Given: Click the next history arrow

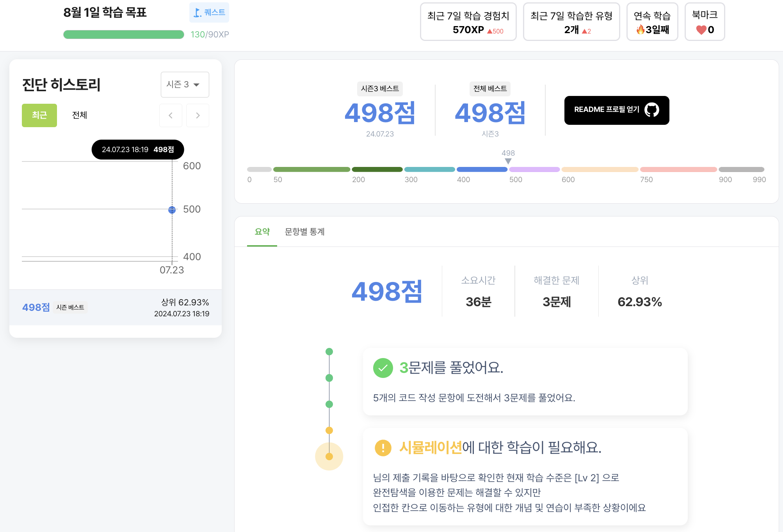Looking at the screenshot, I should coord(198,115).
